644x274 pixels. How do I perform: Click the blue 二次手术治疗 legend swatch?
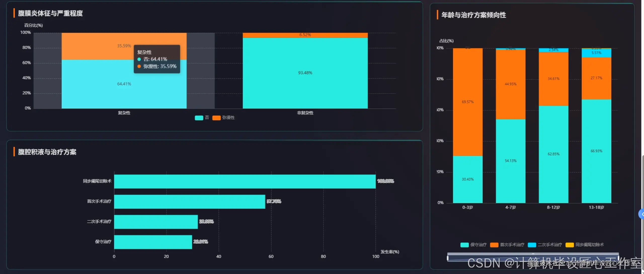pyautogui.click(x=532, y=245)
